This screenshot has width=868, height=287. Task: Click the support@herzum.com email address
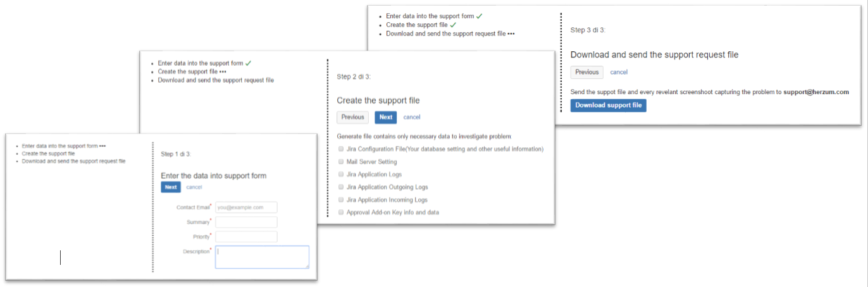[x=816, y=92]
